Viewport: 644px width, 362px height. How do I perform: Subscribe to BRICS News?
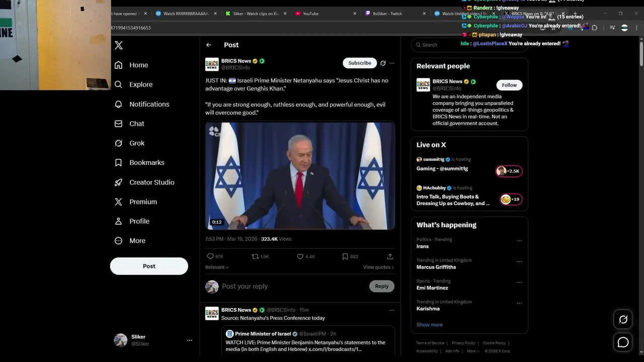click(x=360, y=63)
